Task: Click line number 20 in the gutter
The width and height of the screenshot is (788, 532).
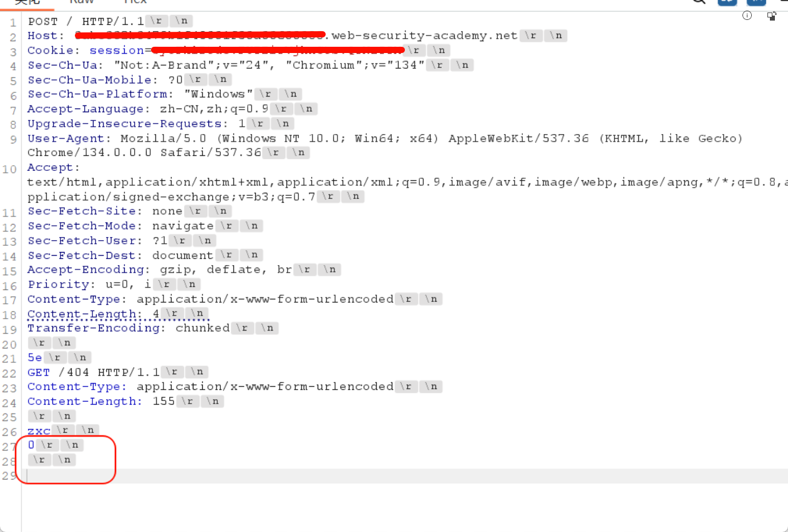Action: coord(9,344)
